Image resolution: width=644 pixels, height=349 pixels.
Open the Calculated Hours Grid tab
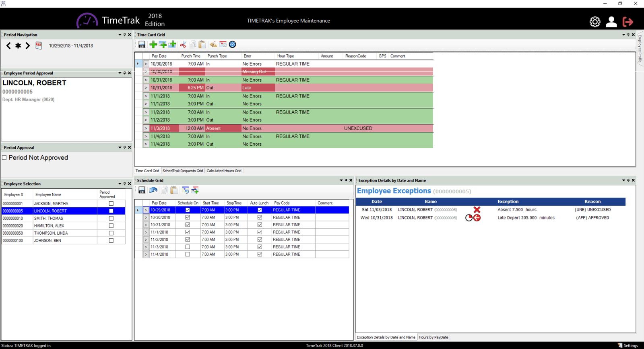pyautogui.click(x=224, y=171)
